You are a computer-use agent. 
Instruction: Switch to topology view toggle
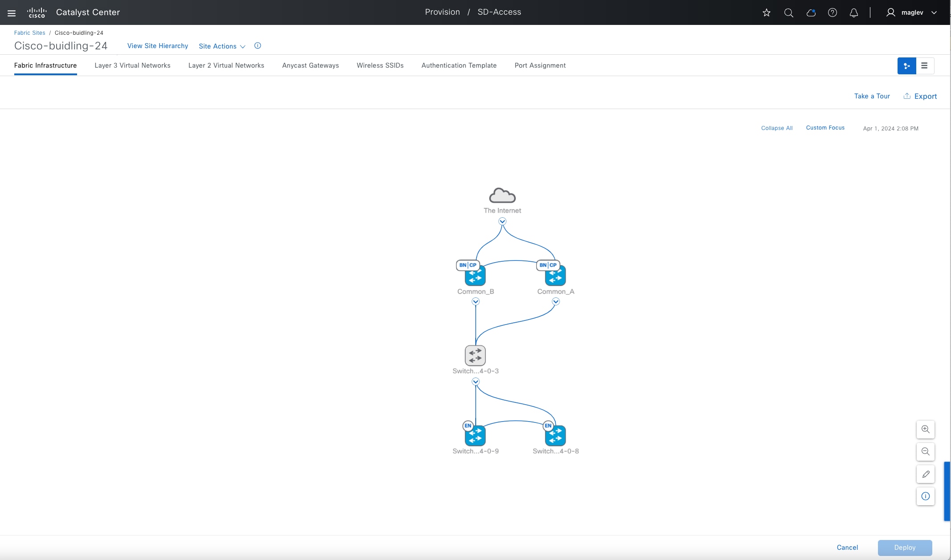tap(906, 66)
